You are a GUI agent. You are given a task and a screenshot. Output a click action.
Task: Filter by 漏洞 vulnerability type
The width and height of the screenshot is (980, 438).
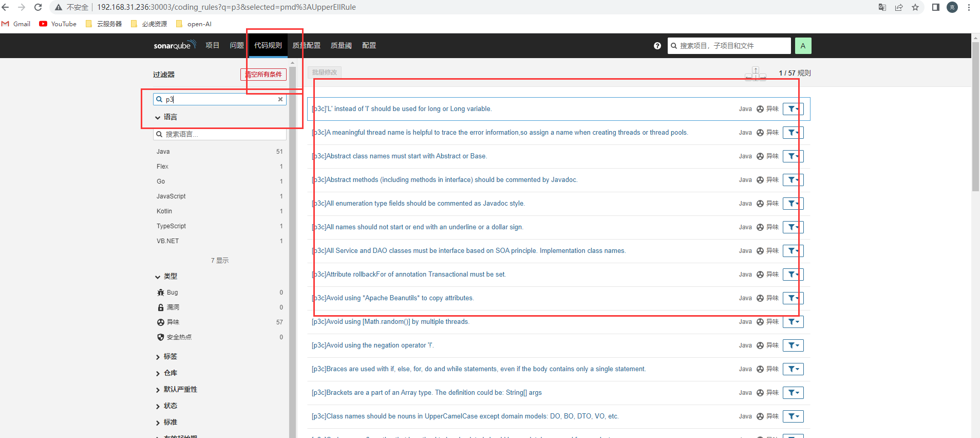click(220, 307)
